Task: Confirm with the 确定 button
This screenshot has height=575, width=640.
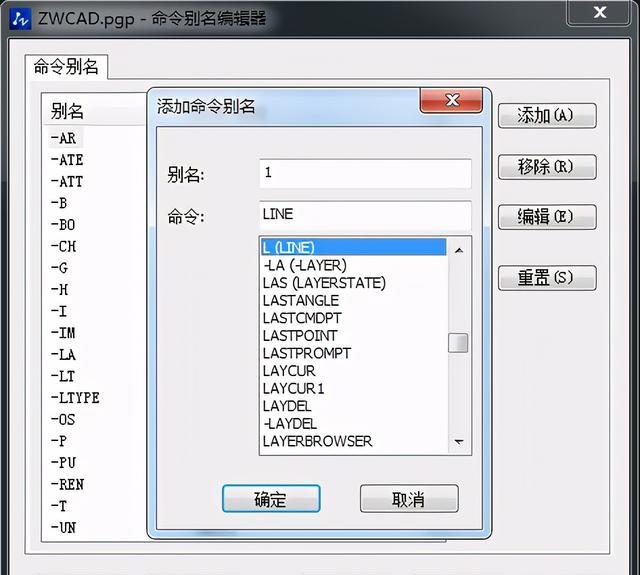Action: pos(271,498)
